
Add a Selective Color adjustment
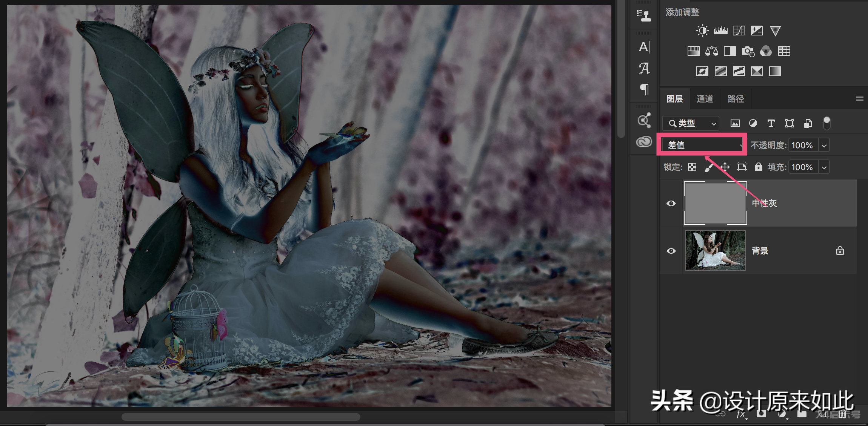coord(757,71)
